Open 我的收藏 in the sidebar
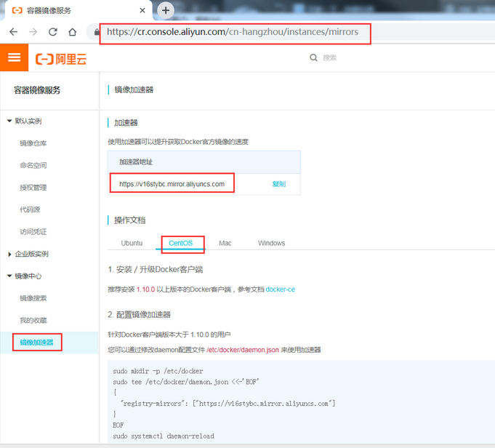Viewport: 495px width, 448px height. coord(33,320)
